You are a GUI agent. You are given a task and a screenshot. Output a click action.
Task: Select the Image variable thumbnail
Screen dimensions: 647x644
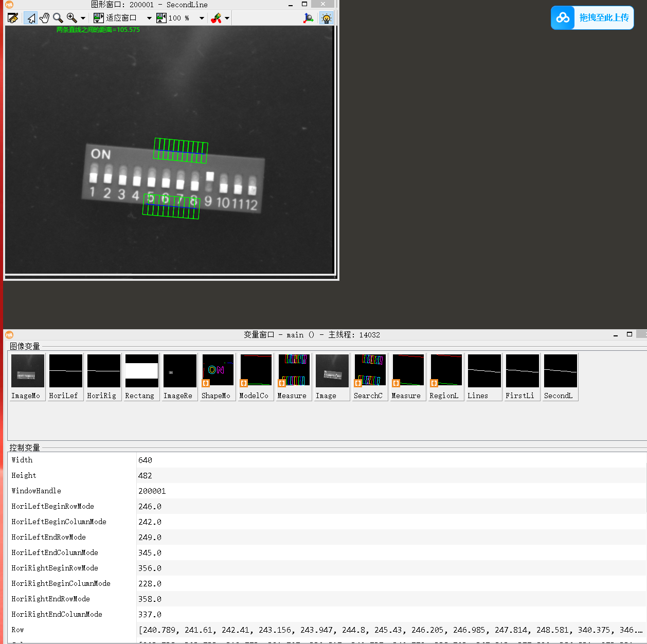[x=332, y=377]
